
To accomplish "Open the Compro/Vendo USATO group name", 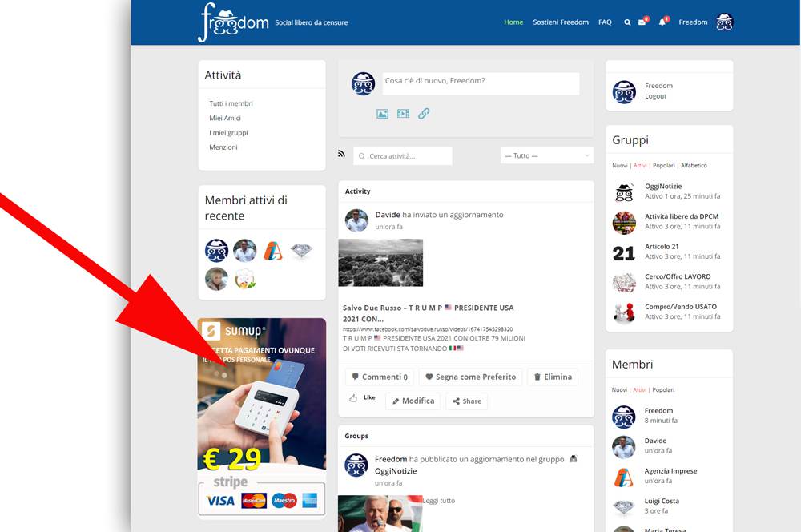I will coord(680,307).
